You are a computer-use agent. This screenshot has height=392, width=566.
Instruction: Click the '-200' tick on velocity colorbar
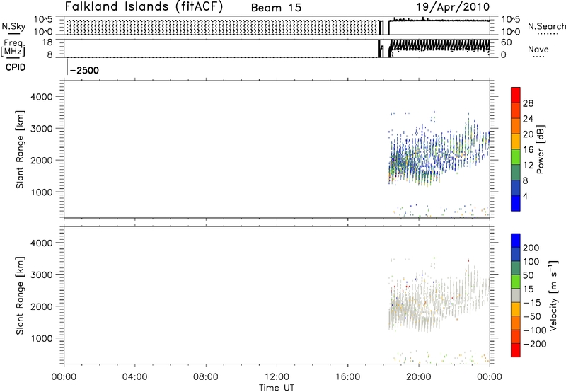click(x=535, y=344)
